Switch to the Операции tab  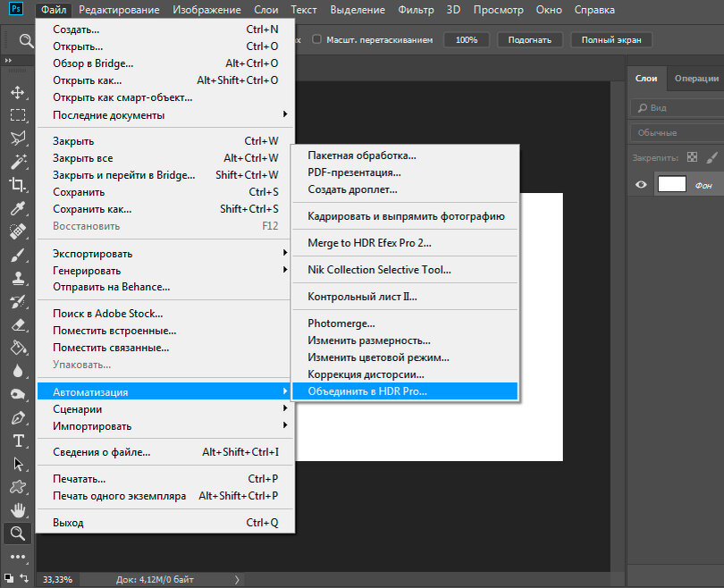click(x=696, y=79)
